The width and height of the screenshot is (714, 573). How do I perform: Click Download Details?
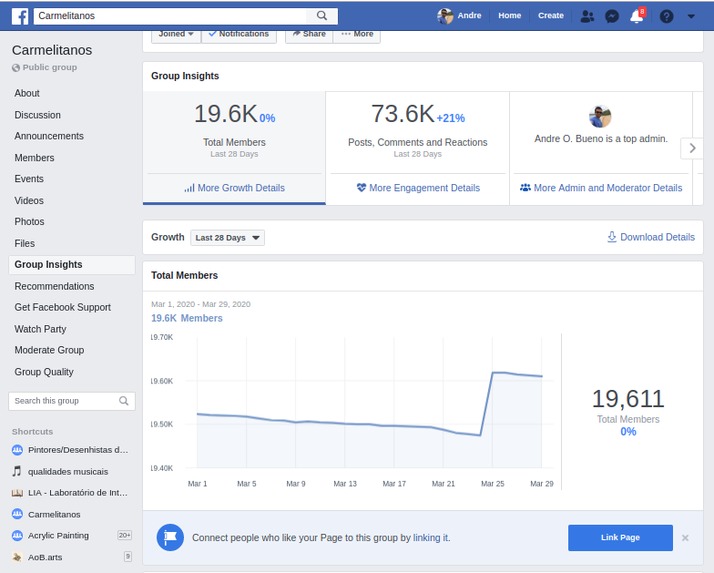(651, 237)
